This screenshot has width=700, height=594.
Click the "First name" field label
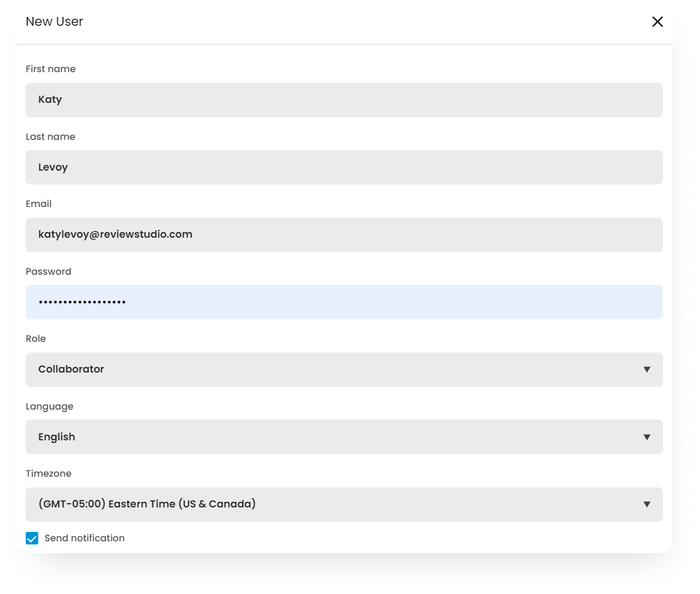51,69
